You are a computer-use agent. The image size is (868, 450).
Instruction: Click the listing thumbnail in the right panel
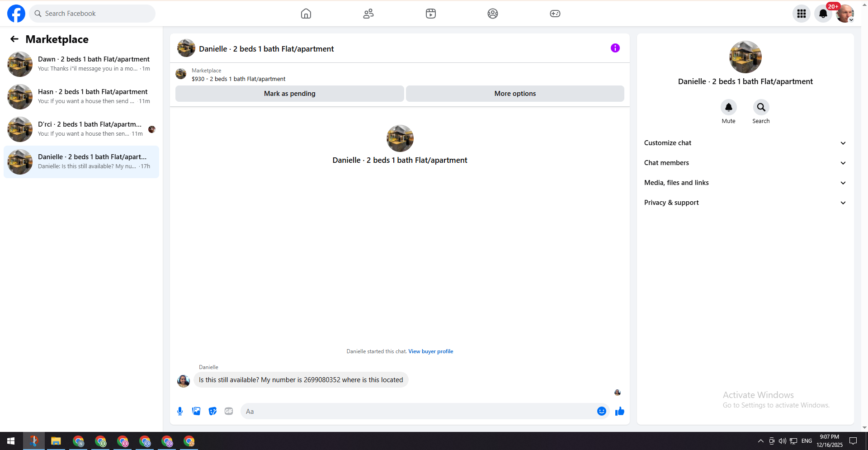tap(745, 57)
